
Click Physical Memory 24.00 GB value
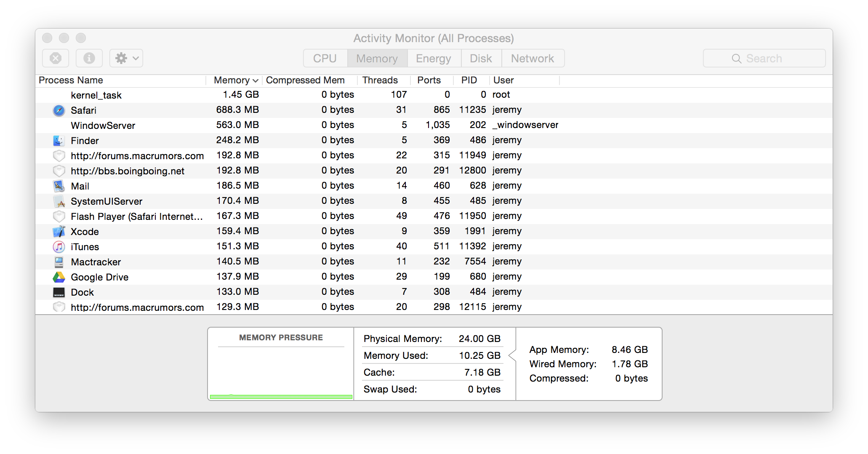coord(479,339)
